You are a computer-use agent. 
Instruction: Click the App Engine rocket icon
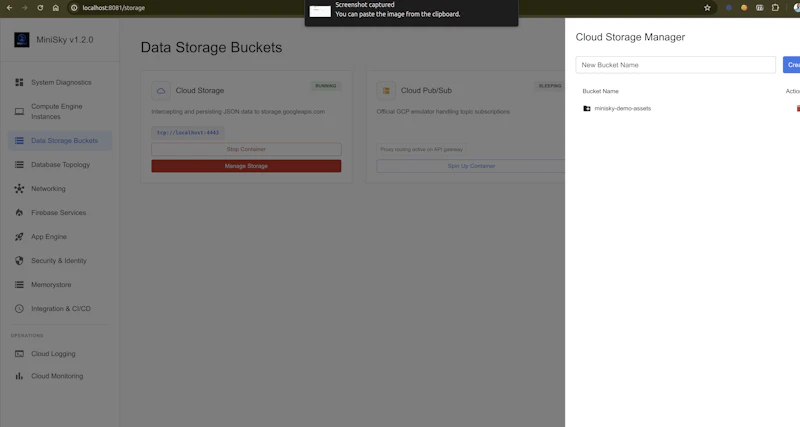pos(19,237)
